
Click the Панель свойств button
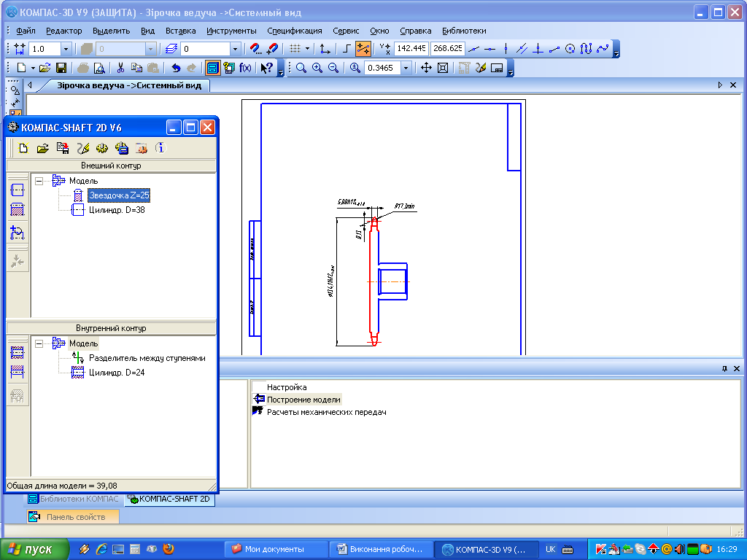click(x=72, y=517)
